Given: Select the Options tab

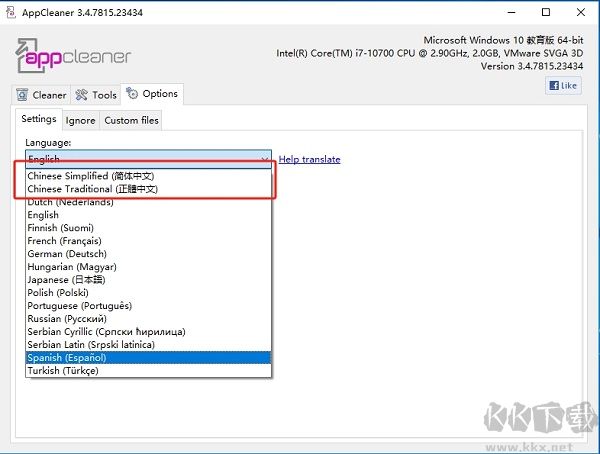Looking at the screenshot, I should (153, 94).
